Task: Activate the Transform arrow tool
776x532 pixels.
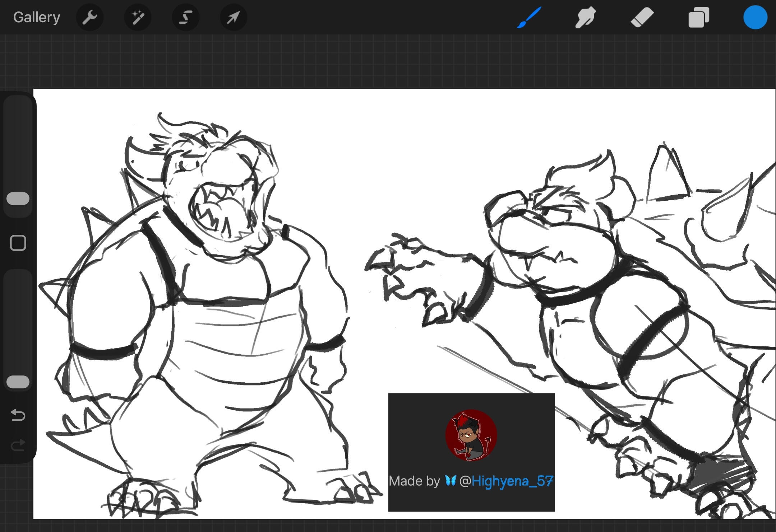Action: [234, 17]
